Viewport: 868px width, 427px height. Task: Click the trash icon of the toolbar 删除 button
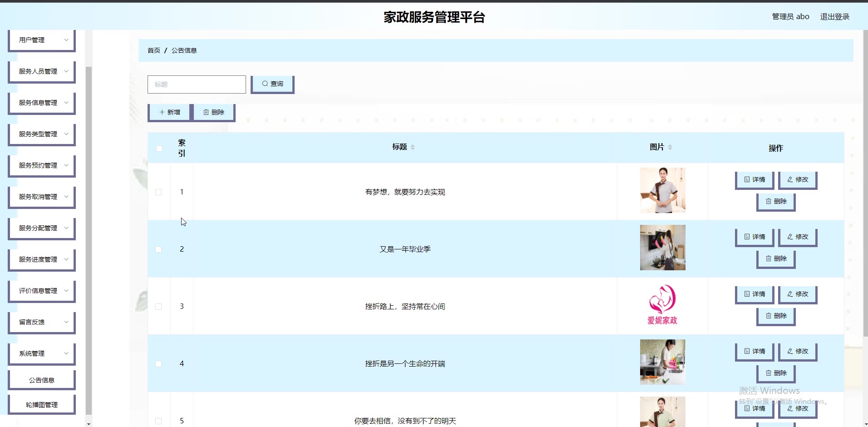[206, 112]
